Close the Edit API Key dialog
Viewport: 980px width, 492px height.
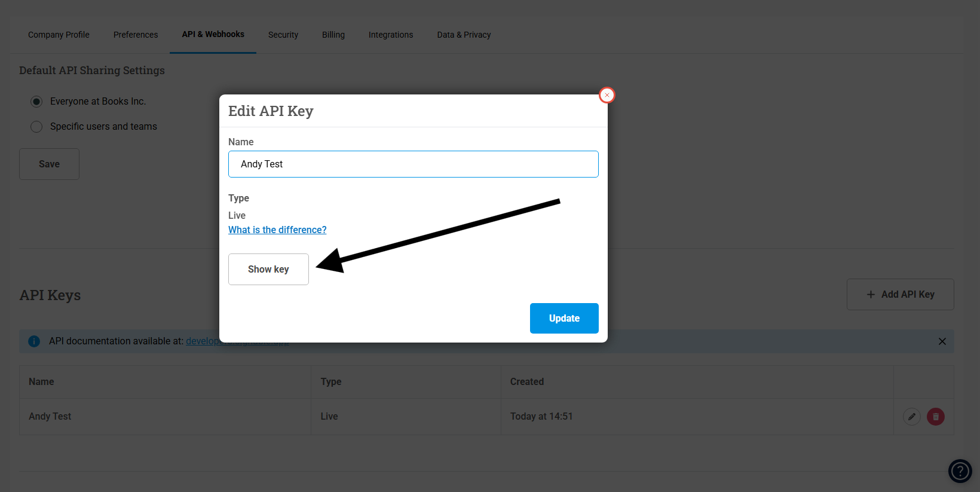(607, 95)
